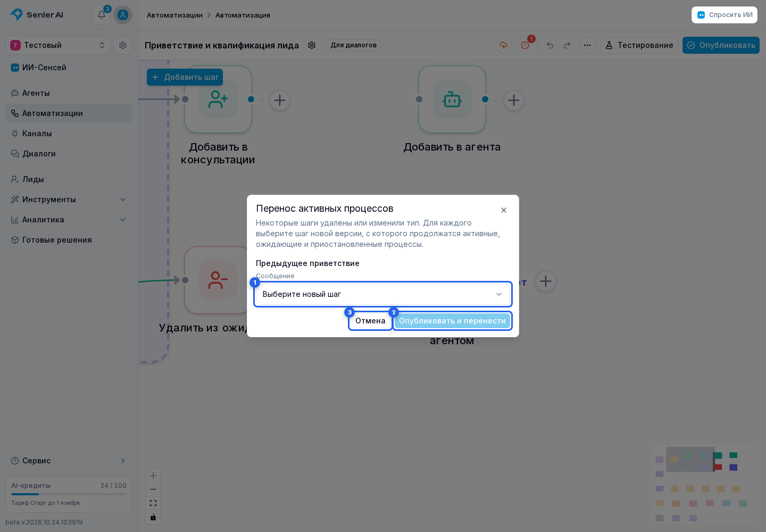Screen dimensions: 766x532
Task: Zoom out on the canvas
Action: tap(153, 489)
